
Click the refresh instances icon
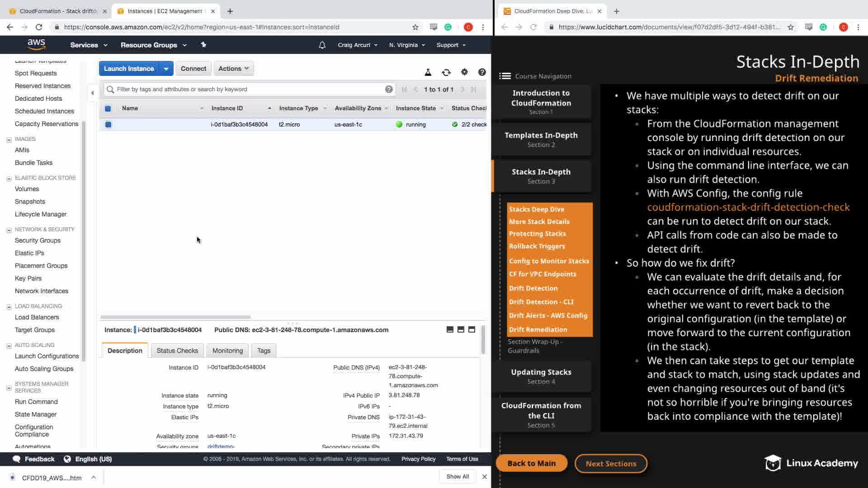(446, 72)
